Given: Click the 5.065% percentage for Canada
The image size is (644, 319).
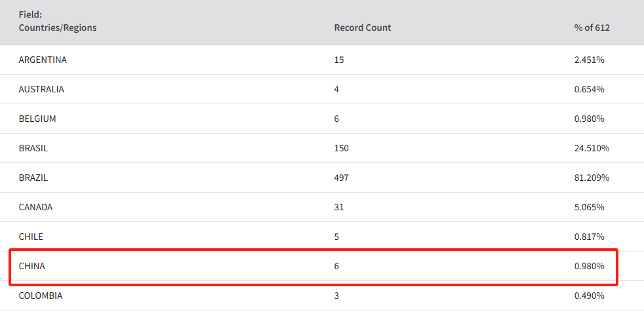Looking at the screenshot, I should click(x=590, y=208).
